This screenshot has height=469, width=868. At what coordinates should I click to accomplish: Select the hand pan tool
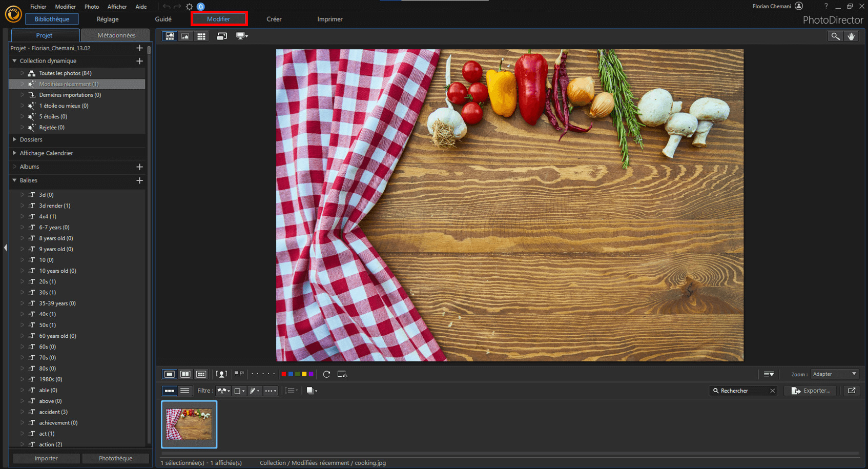pos(851,36)
